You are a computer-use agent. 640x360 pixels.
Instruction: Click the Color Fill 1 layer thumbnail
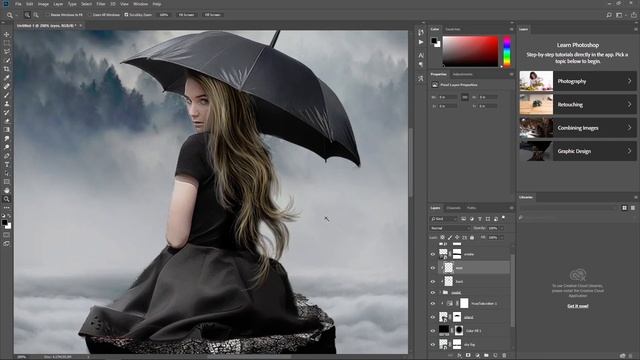tap(444, 330)
